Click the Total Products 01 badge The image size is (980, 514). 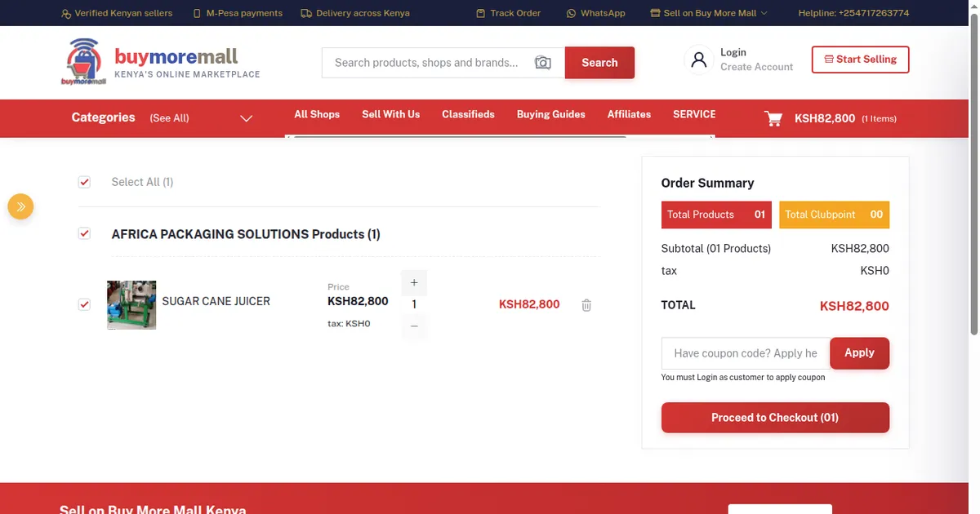click(716, 215)
